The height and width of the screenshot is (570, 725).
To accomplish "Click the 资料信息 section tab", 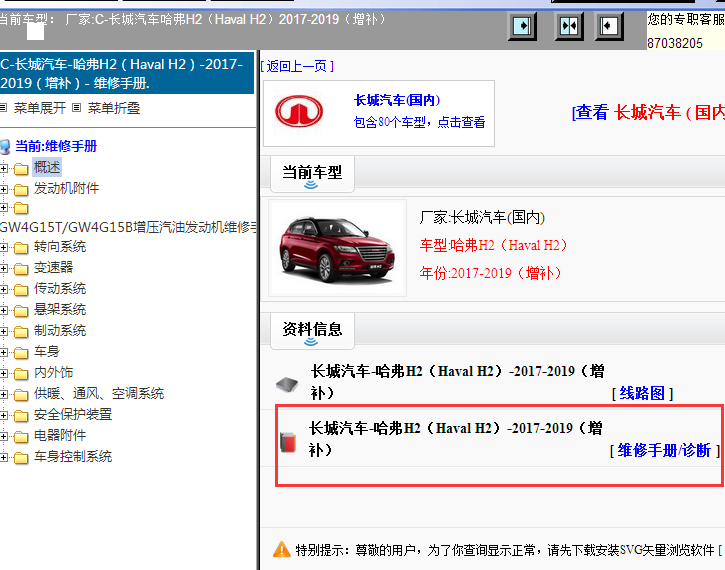I will tap(312, 331).
